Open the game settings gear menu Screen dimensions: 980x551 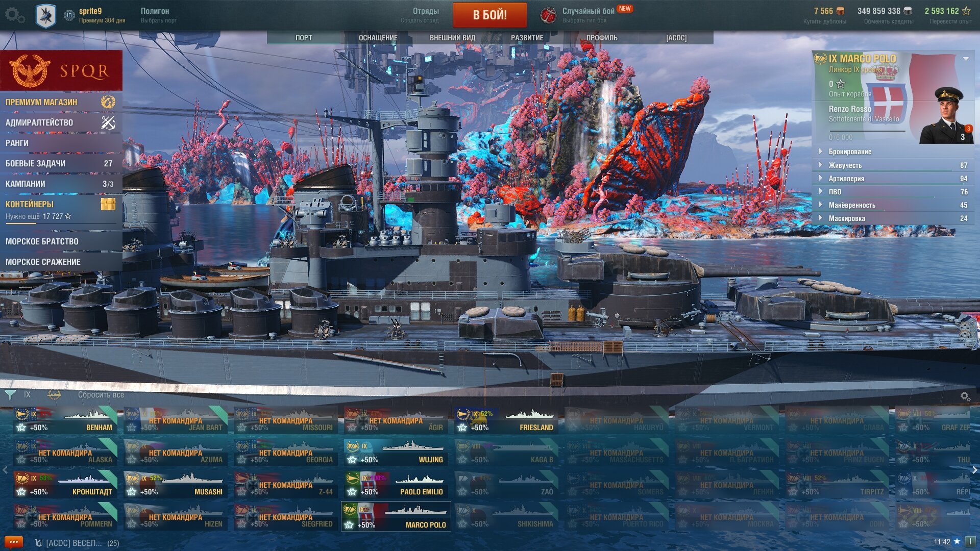(x=14, y=15)
